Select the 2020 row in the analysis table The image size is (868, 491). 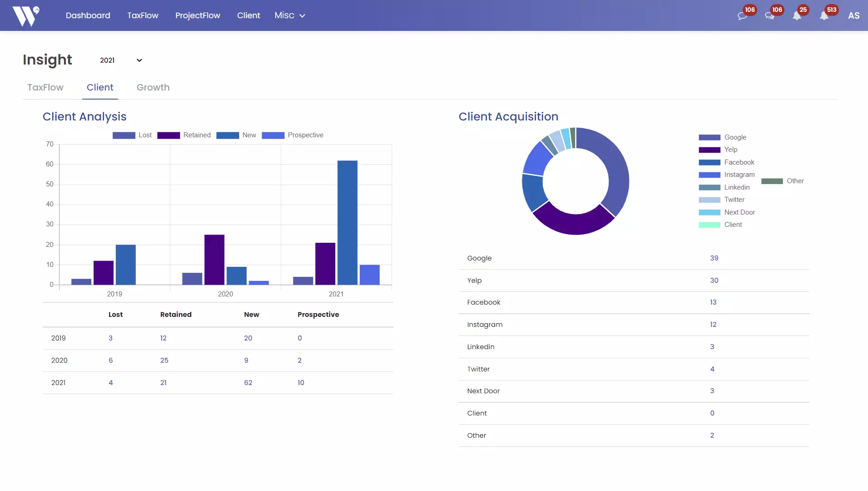coord(60,360)
